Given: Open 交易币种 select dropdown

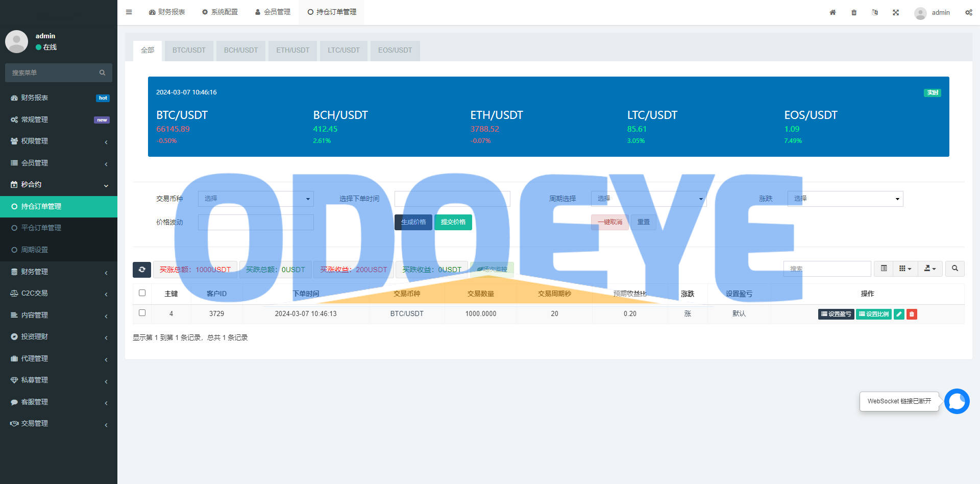Looking at the screenshot, I should point(256,199).
